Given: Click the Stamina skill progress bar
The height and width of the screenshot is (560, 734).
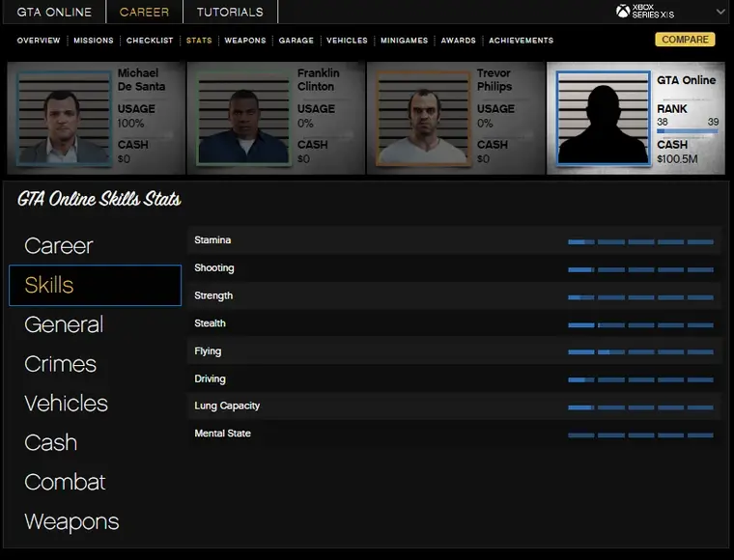Looking at the screenshot, I should point(640,241).
